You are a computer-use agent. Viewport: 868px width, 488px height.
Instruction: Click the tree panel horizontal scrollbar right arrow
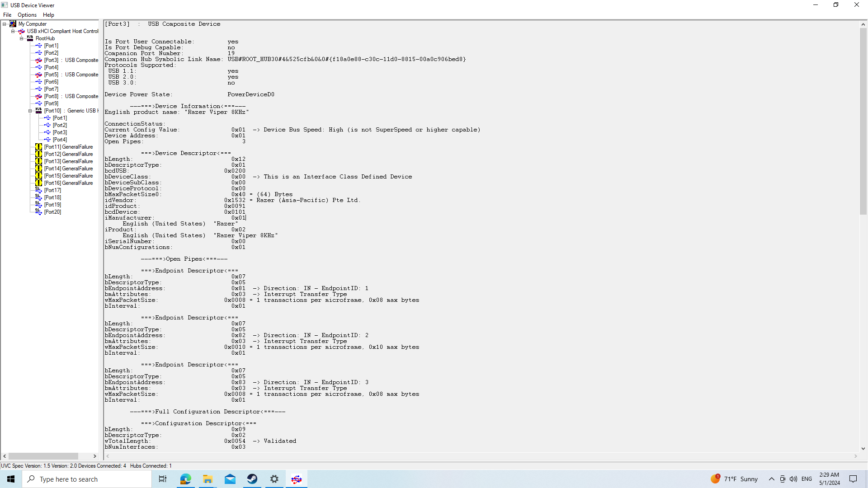click(x=95, y=456)
